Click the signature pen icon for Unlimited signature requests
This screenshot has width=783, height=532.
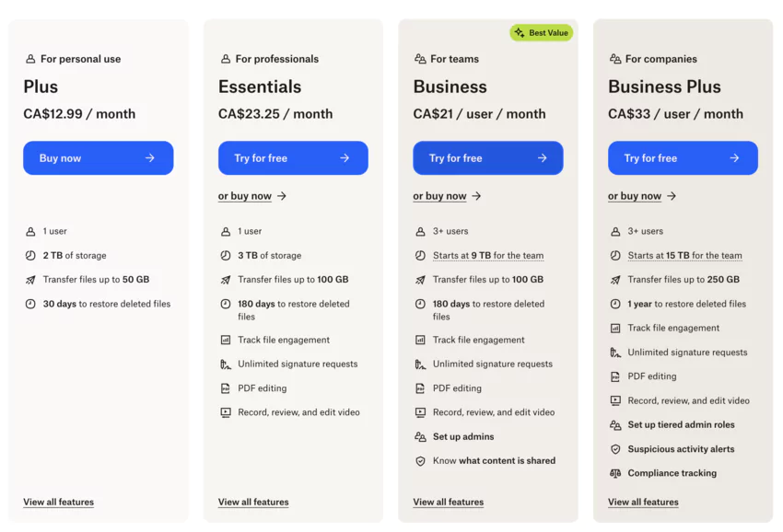226,364
